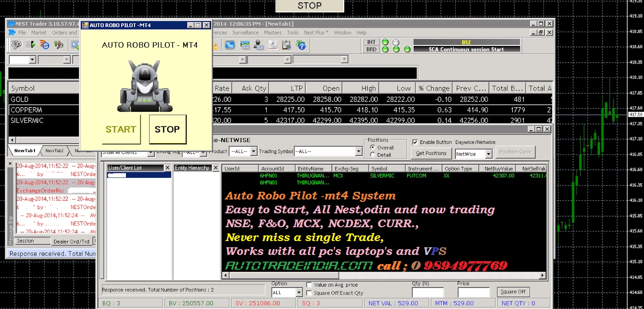The width and height of the screenshot is (644, 309).
Task: Select the Overall positions radio button
Action: pyautogui.click(x=373, y=148)
